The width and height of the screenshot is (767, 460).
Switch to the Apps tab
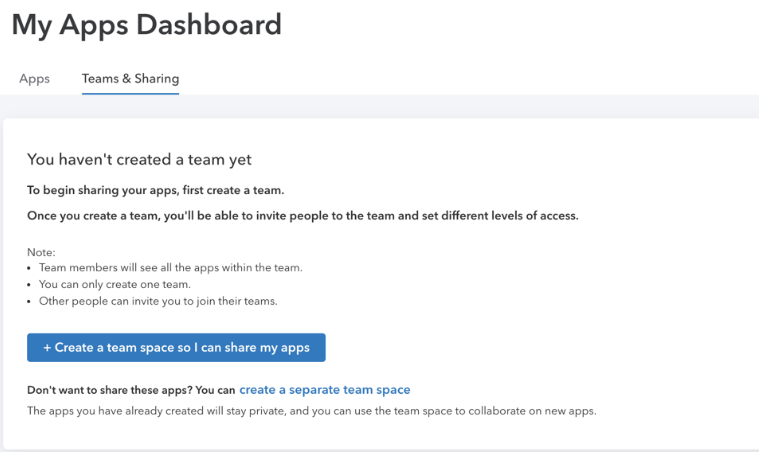pyautogui.click(x=34, y=79)
